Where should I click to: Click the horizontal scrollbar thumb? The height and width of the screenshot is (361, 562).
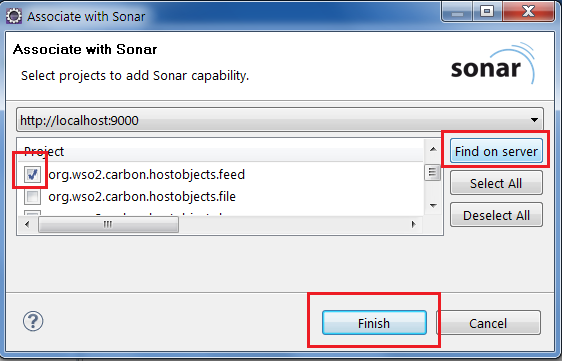pyautogui.click(x=108, y=224)
